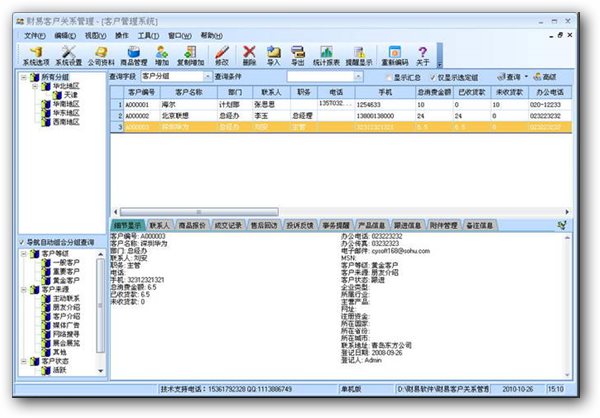This screenshot has width=600, height=418.
Task: Click the 客户名称 column header
Action: coord(189,92)
